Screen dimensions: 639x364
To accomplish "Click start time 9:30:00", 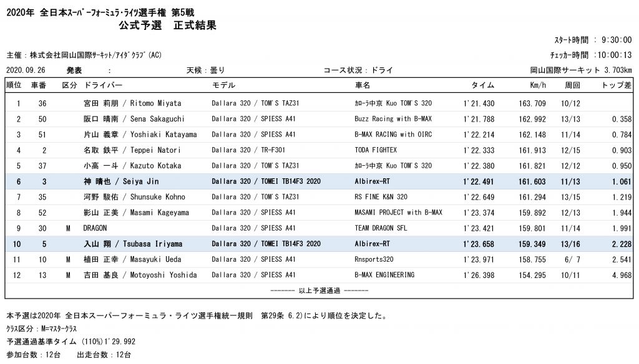I will pos(617,40).
